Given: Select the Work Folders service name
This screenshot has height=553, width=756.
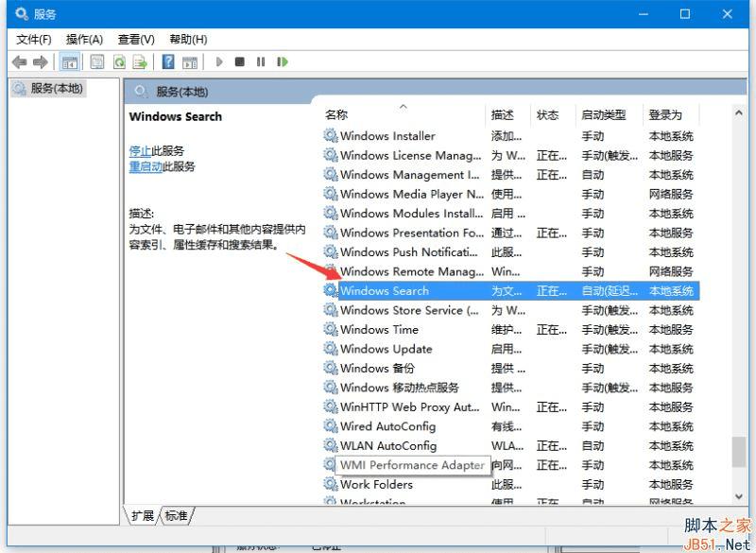Looking at the screenshot, I should (376, 484).
